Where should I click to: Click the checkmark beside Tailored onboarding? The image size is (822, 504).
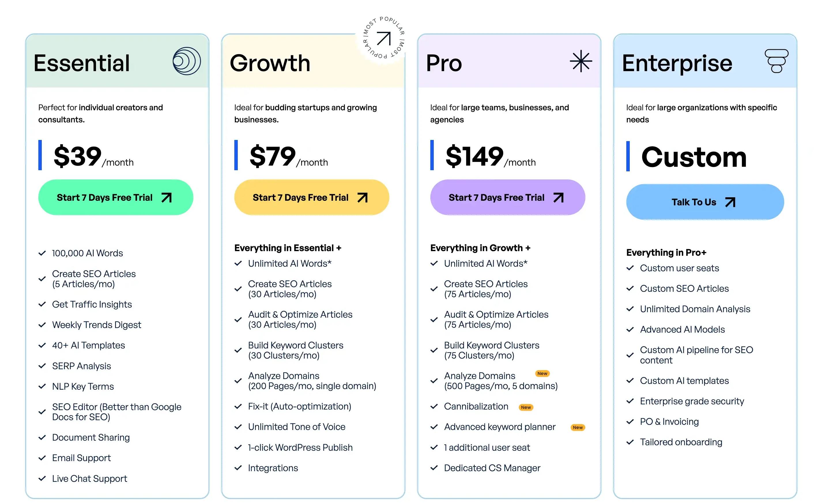[x=630, y=442]
